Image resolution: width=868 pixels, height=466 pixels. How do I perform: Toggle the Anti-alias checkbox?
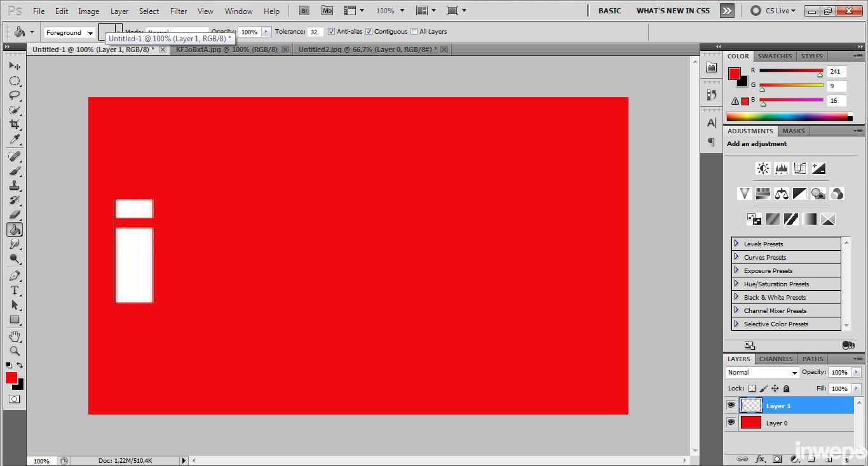pyautogui.click(x=331, y=31)
